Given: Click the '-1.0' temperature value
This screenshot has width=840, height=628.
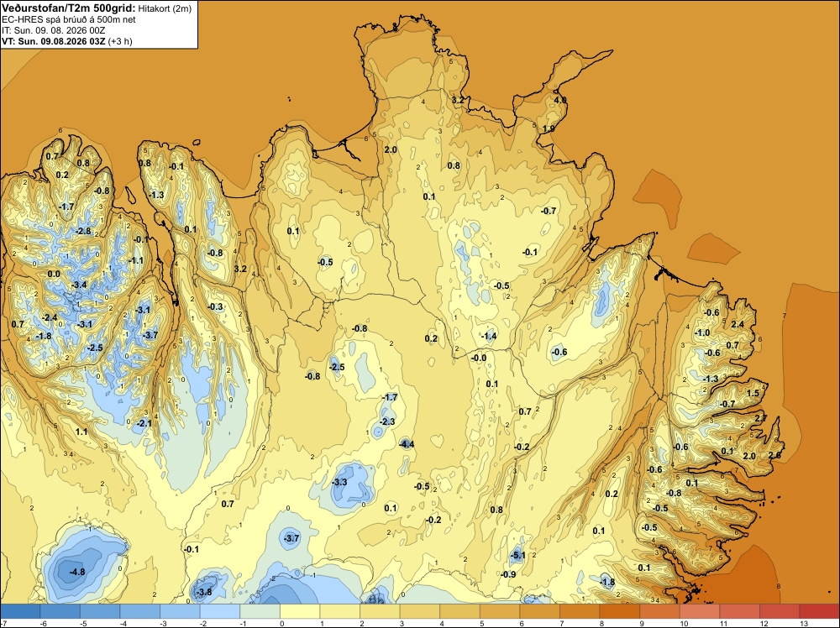Looking at the screenshot, I should pyautogui.click(x=702, y=332).
